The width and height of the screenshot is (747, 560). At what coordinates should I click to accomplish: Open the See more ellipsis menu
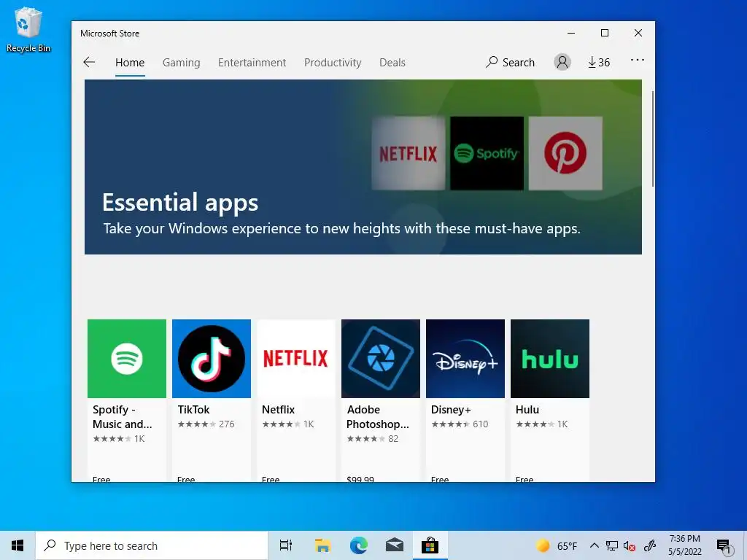pos(638,60)
